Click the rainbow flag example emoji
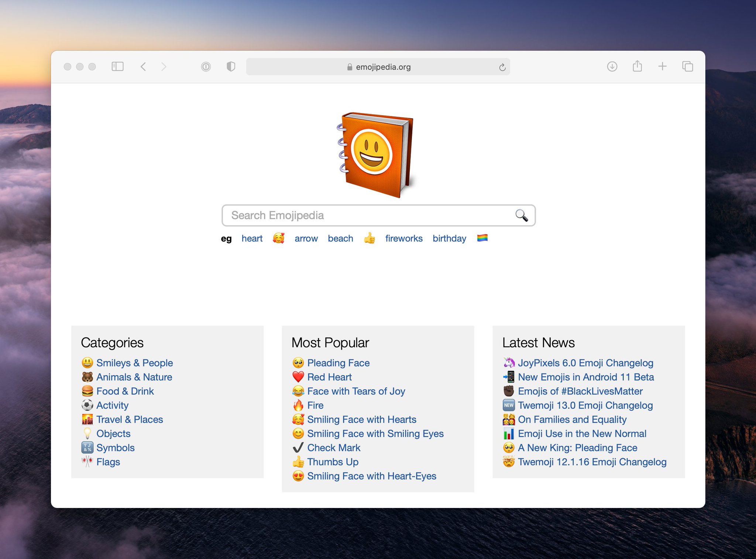Viewport: 756px width, 559px height. (482, 238)
